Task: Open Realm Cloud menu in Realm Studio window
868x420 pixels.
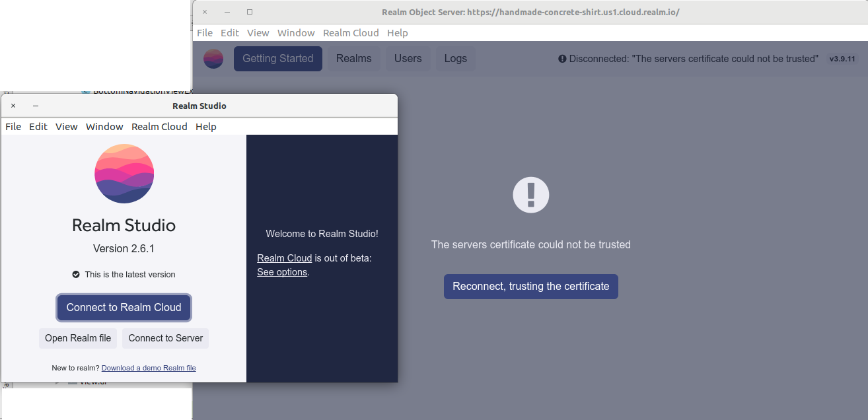Action: coord(159,127)
